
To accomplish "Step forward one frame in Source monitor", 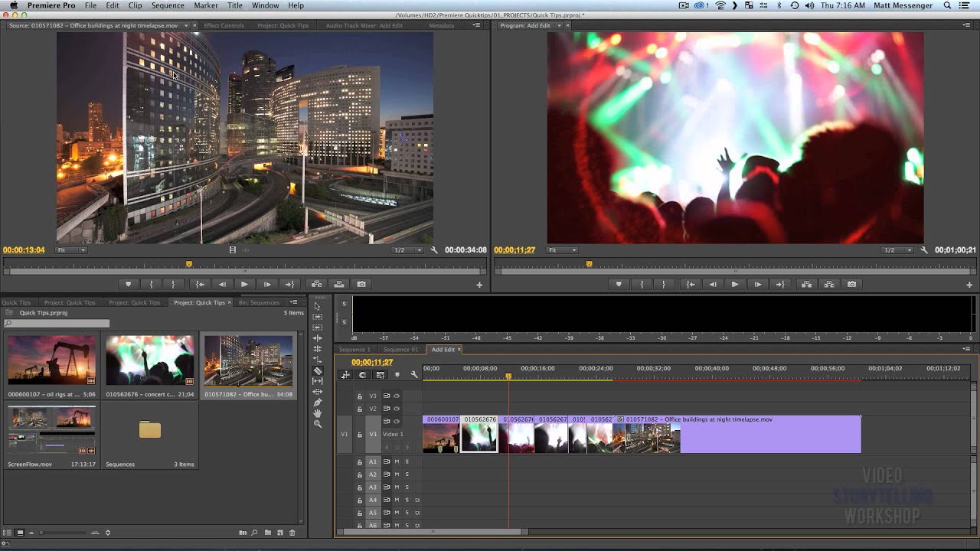I will click(267, 284).
